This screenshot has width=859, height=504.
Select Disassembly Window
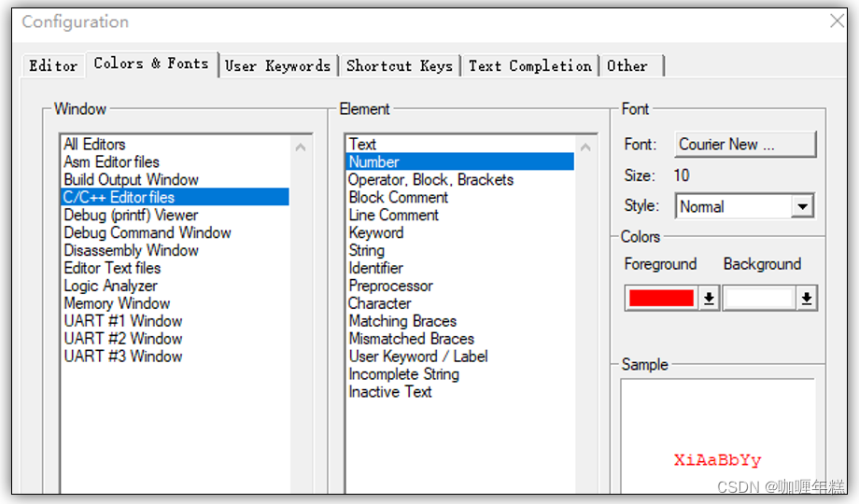pyautogui.click(x=176, y=250)
